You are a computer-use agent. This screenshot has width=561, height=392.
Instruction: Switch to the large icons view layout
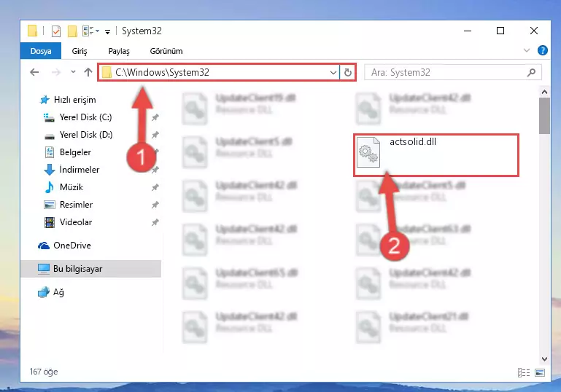540,373
